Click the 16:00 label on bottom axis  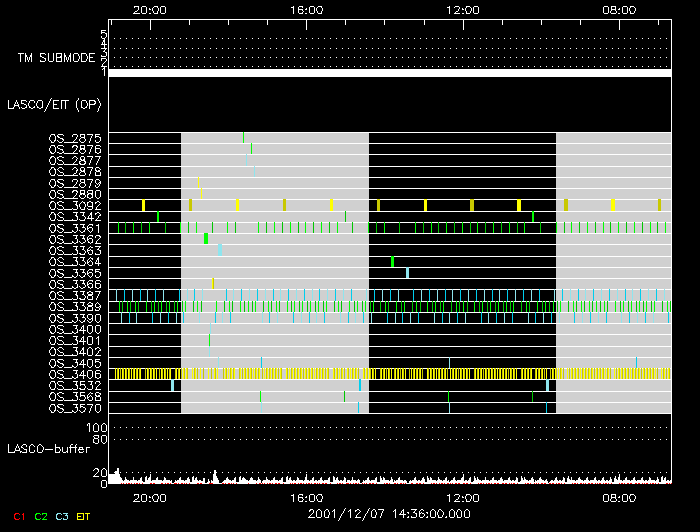click(x=306, y=497)
